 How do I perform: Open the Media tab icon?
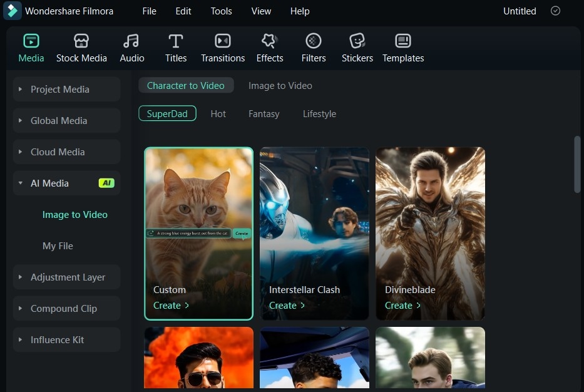pyautogui.click(x=31, y=41)
